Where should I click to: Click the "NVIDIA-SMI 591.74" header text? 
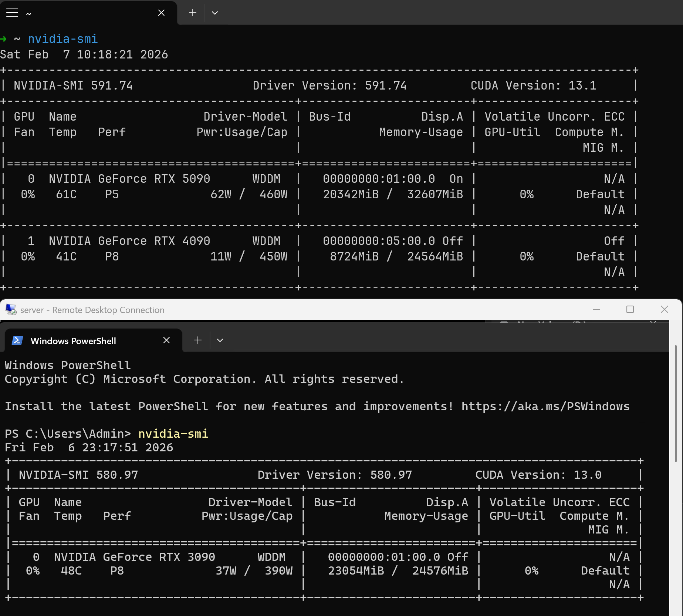click(x=73, y=86)
